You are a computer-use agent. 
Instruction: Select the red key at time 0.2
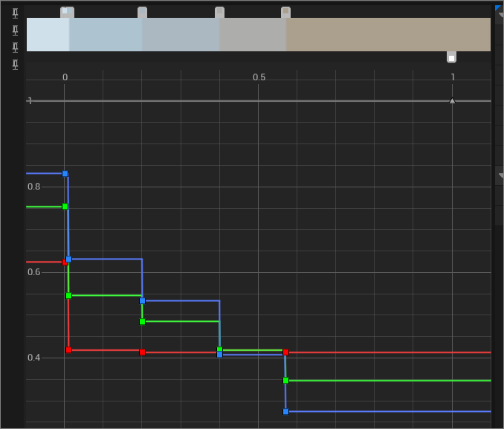(x=143, y=352)
